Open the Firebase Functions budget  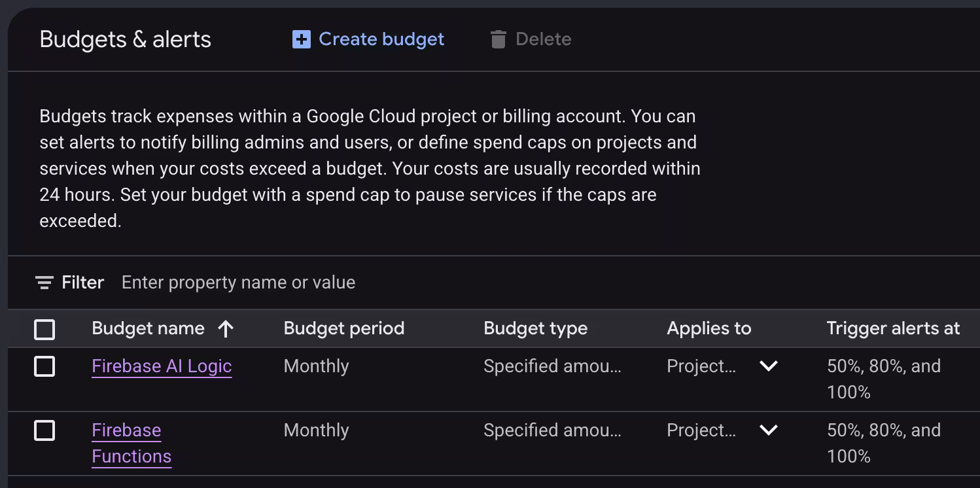pyautogui.click(x=131, y=444)
